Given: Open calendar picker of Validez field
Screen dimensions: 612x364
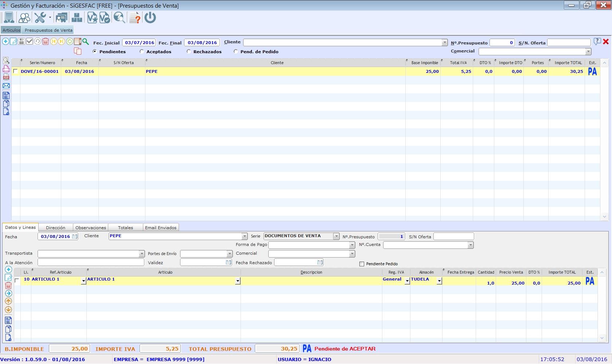Looking at the screenshot, I should tap(229, 262).
